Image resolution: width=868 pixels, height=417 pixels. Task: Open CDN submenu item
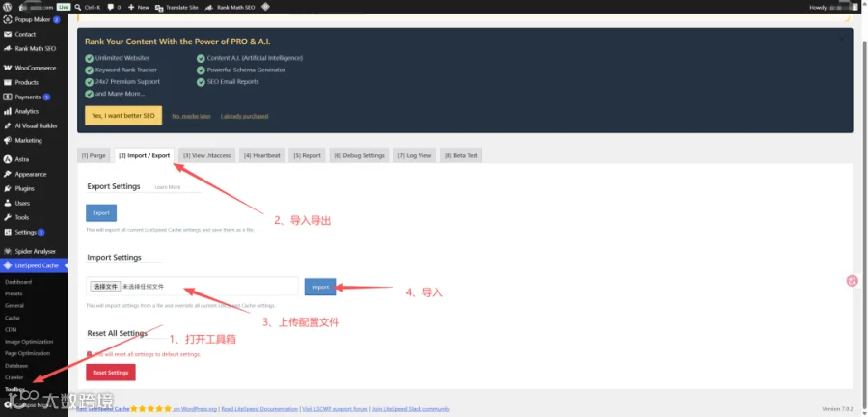point(11,329)
